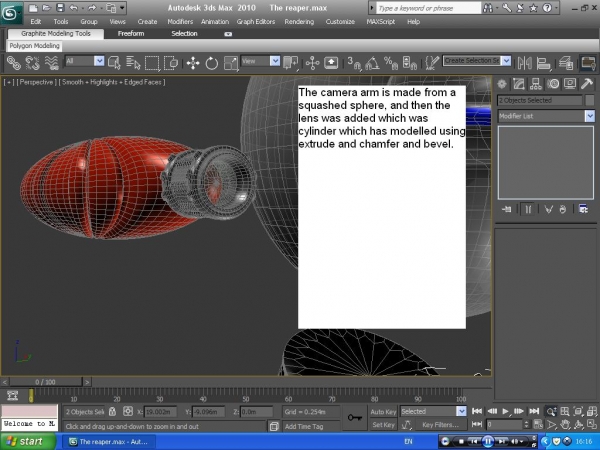Screen dimensions: 600x450
Task: Toggle Spinner Snap
Action: tap(409, 63)
